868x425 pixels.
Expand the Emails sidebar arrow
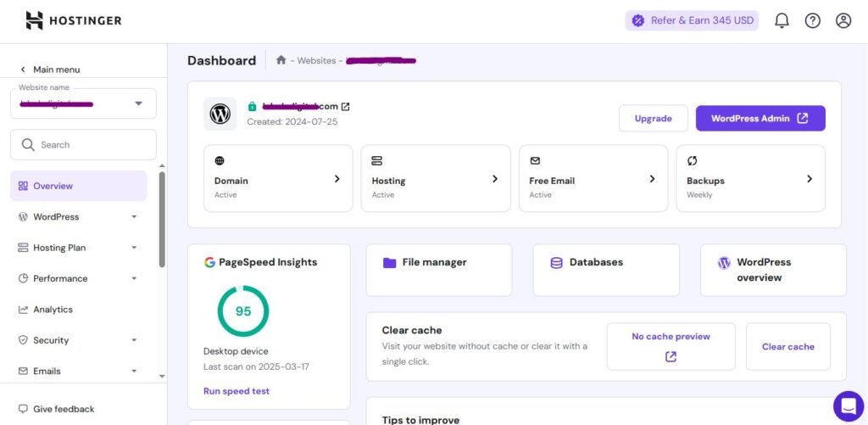point(134,371)
